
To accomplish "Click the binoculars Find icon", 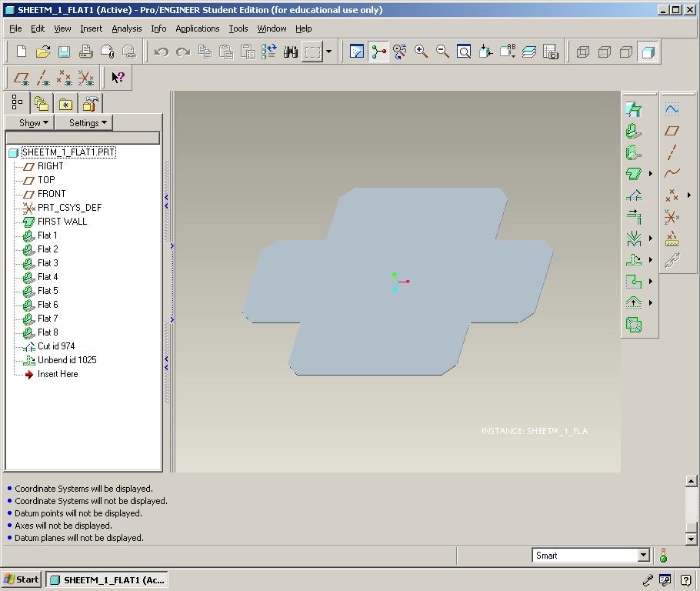I will [290, 52].
